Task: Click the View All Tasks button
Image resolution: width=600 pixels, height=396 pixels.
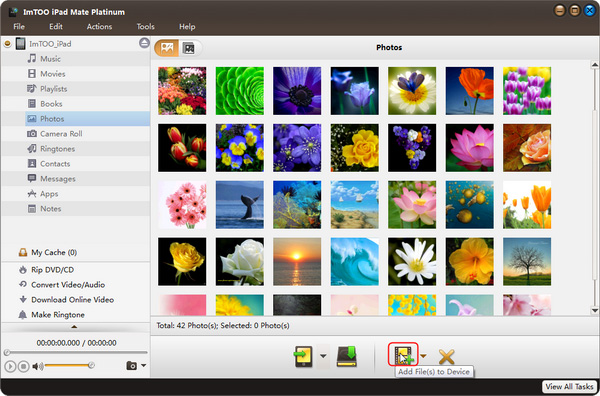Action: tap(570, 387)
